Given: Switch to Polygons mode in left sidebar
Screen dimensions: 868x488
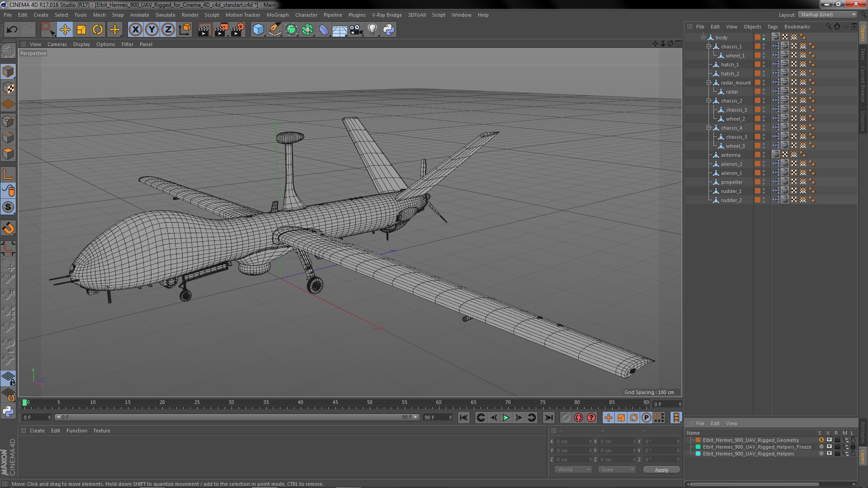Looking at the screenshot, I should pos(8,154).
